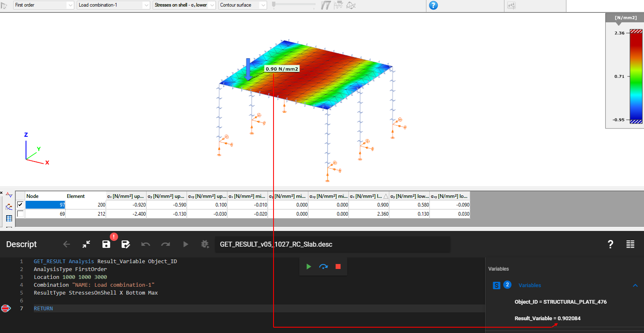This screenshot has width=644, height=333.
Task: Adjust the result scaling slider
Action: coord(293,5)
